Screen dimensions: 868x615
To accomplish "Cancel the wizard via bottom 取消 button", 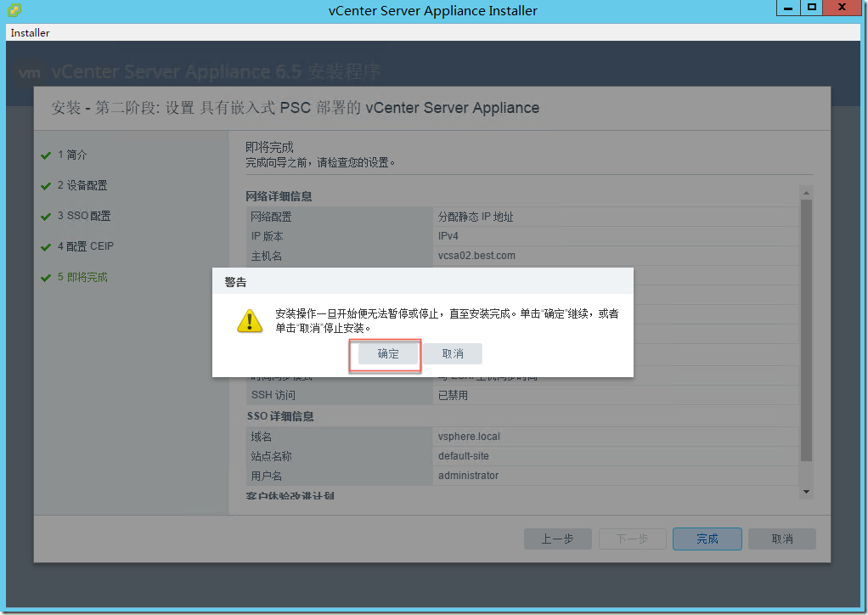I will coord(781,539).
